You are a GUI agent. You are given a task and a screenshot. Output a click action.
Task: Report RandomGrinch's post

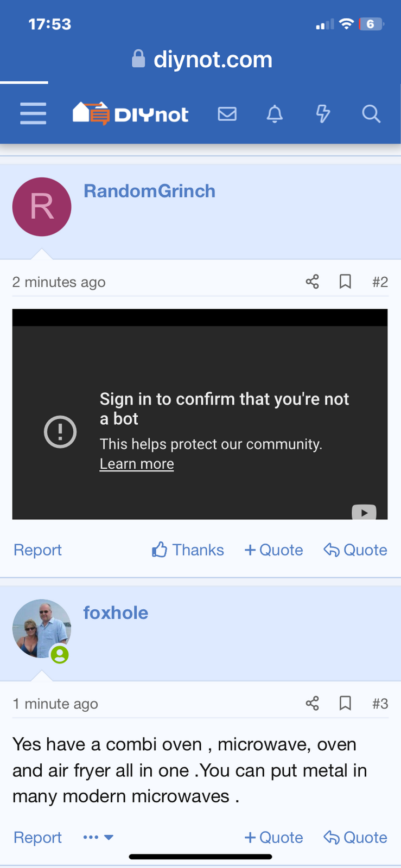37,550
